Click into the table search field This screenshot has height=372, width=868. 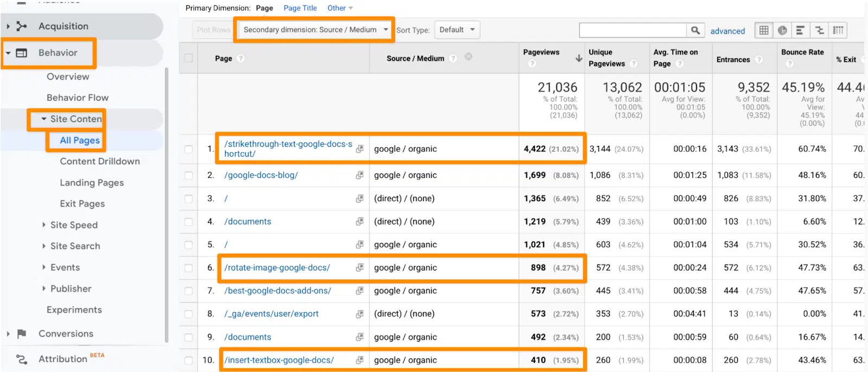point(633,30)
